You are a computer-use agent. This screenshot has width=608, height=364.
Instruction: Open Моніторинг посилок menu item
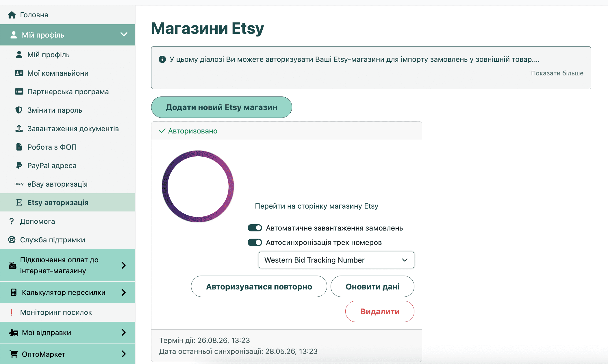tap(68, 312)
